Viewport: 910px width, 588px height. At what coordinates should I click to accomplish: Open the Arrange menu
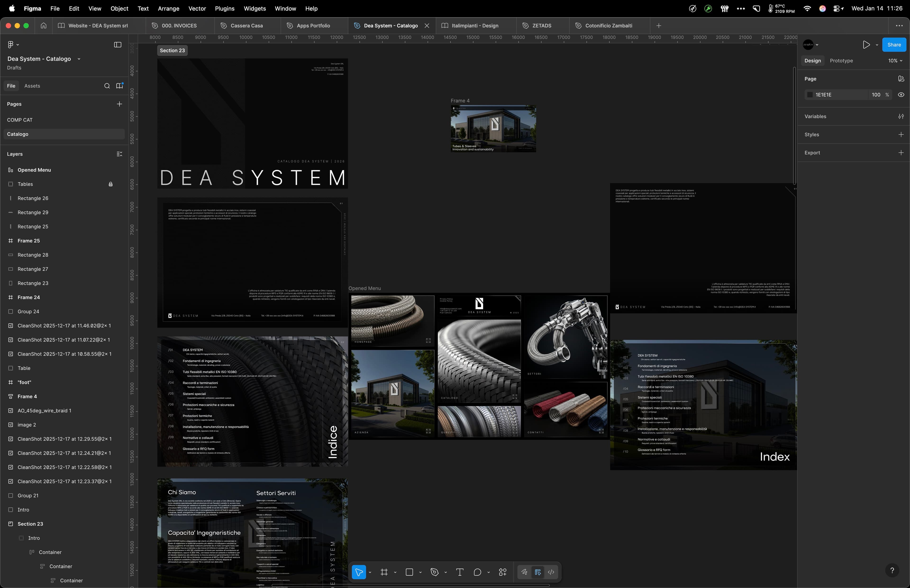point(168,8)
